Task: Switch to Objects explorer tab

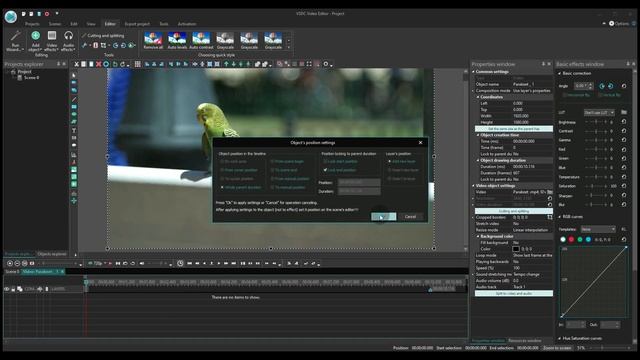Action: pyautogui.click(x=52, y=254)
